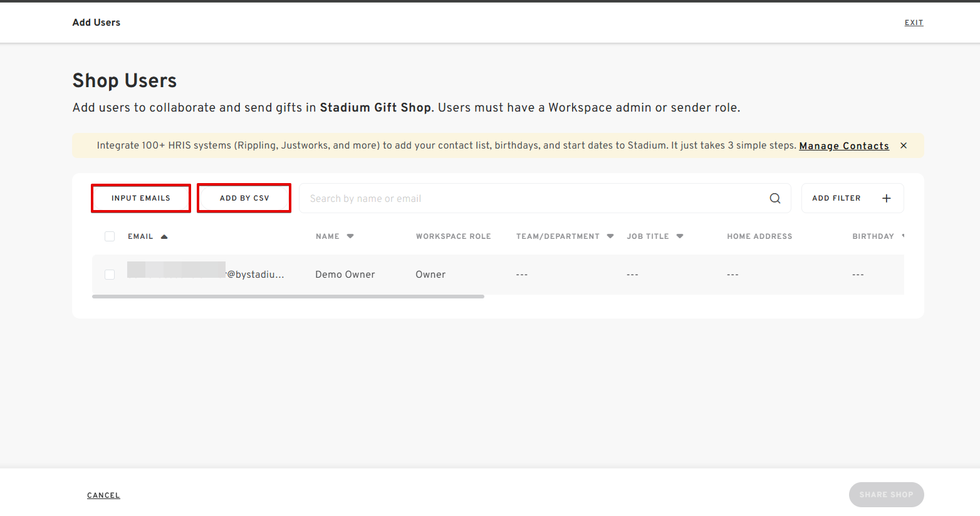
Task: Click the Birthday column header
Action: tap(873, 236)
